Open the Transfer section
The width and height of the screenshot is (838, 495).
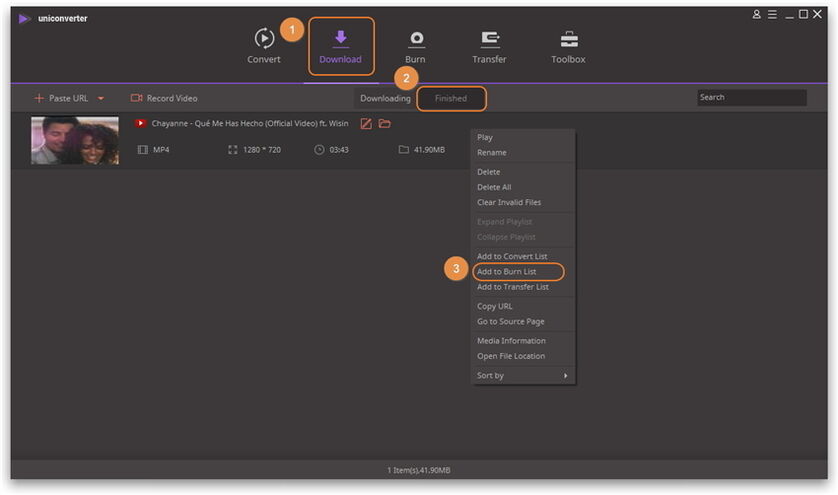click(489, 46)
